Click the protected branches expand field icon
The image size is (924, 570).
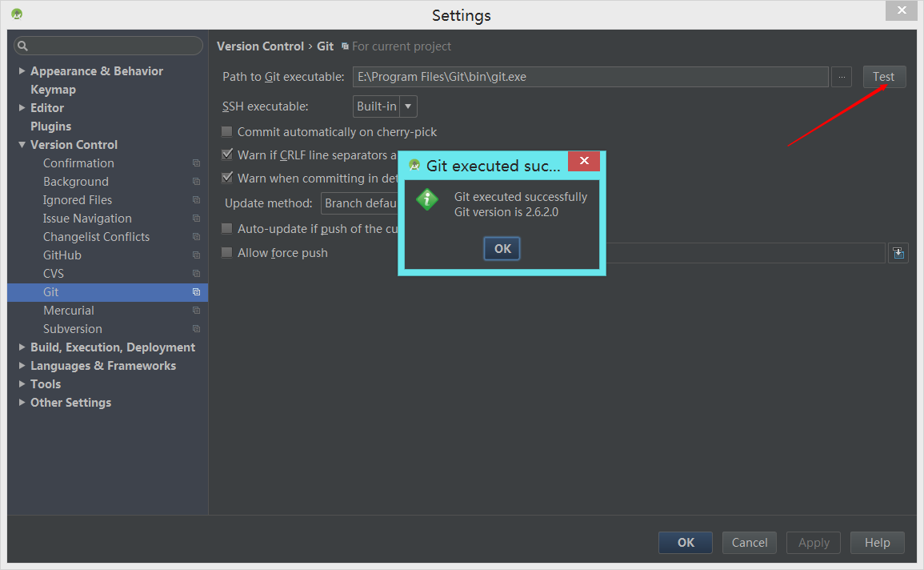(x=898, y=253)
